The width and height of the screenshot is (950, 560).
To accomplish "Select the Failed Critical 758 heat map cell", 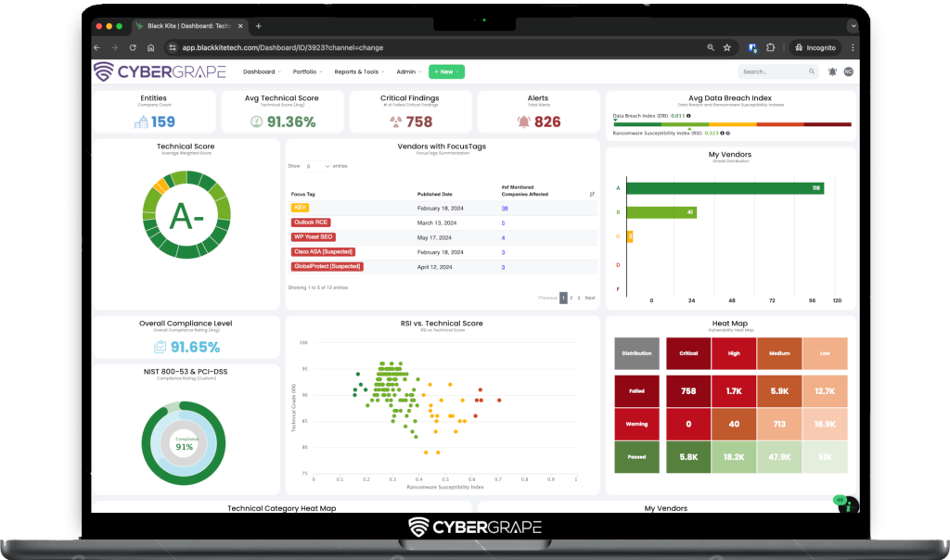I will point(688,391).
